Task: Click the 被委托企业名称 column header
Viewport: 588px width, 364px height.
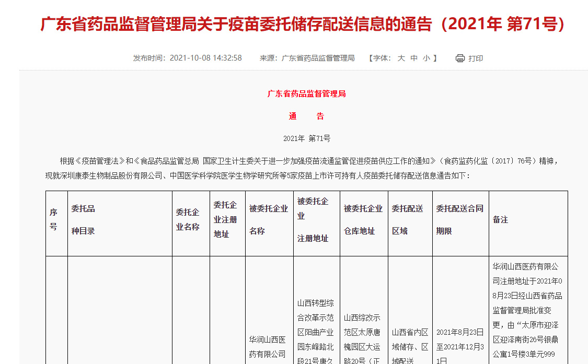Action: point(268,219)
